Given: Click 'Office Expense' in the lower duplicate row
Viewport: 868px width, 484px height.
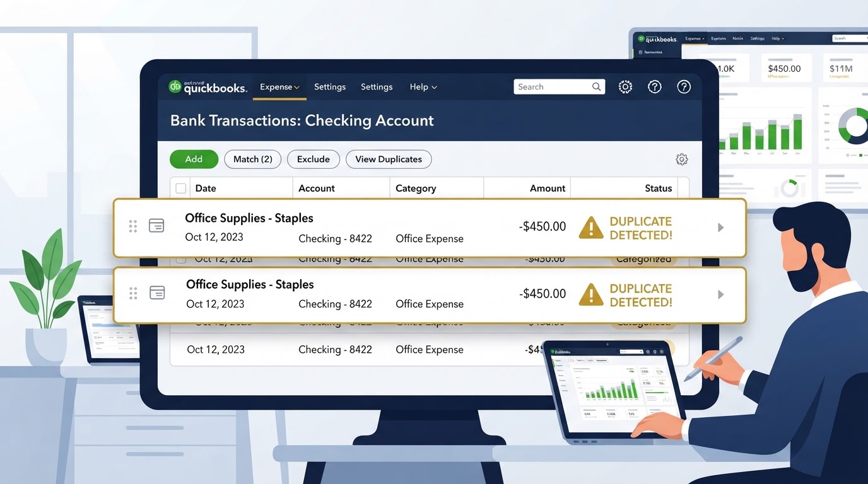Looking at the screenshot, I should tap(430, 304).
